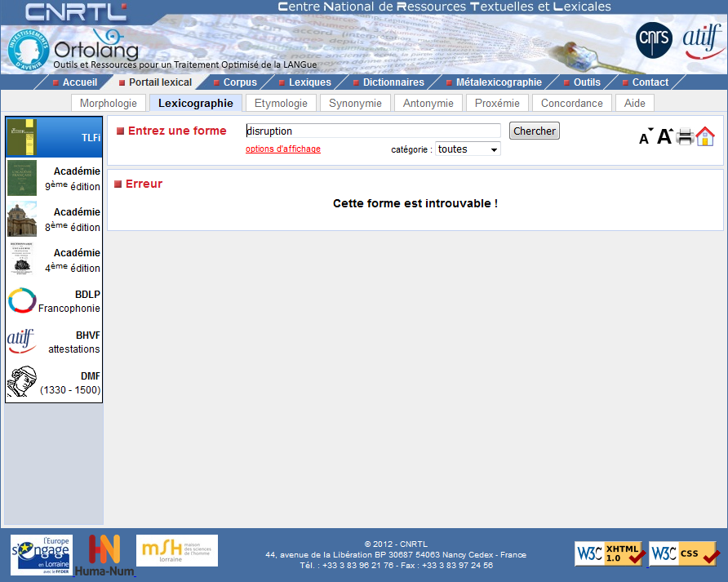Click the MSH Lorraine logo
728x582 pixels.
tap(177, 550)
